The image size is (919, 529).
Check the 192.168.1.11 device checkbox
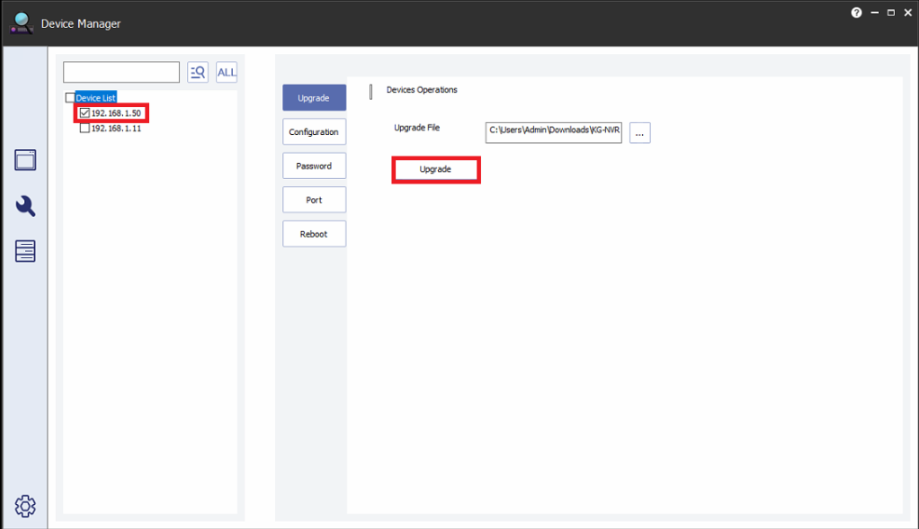(x=84, y=128)
